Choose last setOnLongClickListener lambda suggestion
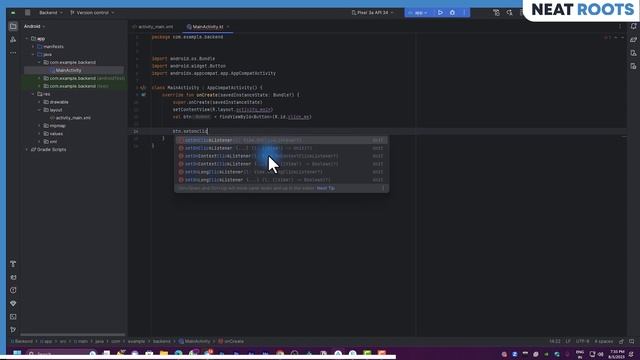This screenshot has width=640, height=360. tap(282, 180)
